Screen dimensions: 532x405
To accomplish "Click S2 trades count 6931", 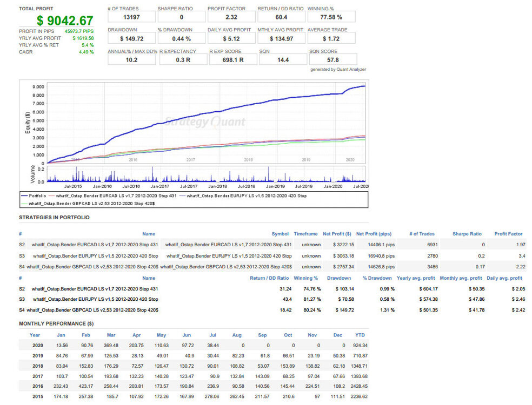I will point(433,245).
